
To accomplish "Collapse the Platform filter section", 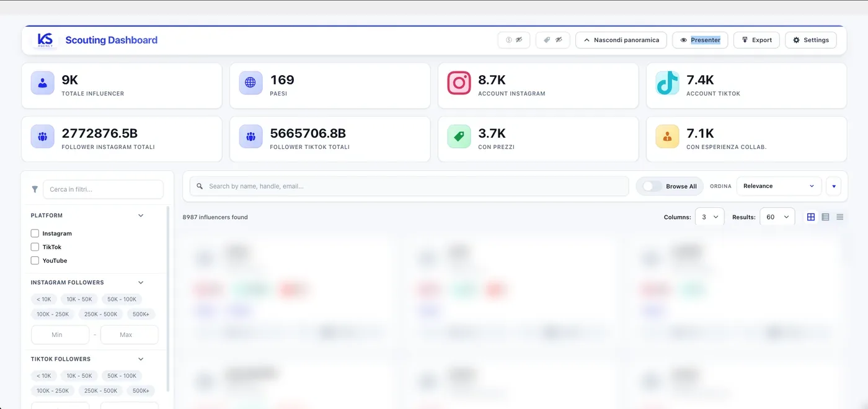I will 141,215.
